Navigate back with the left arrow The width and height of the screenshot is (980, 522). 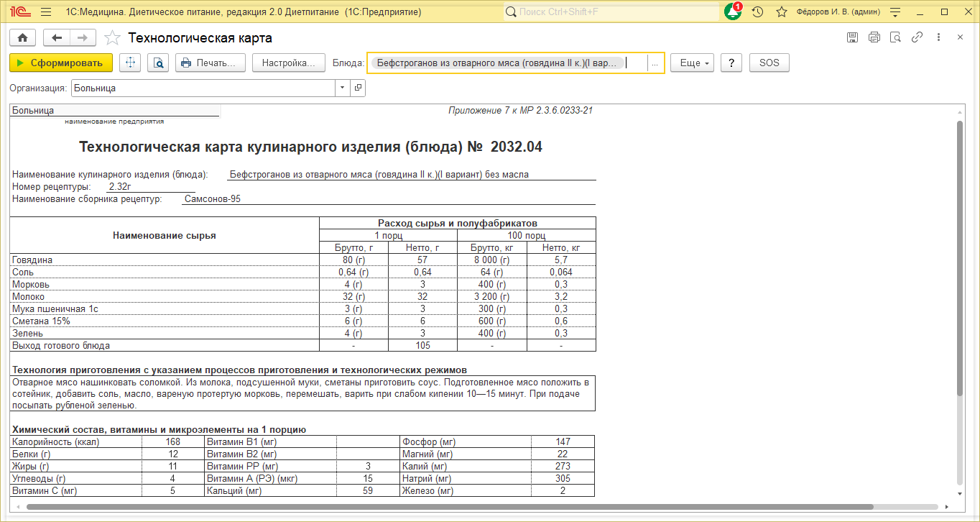point(57,38)
